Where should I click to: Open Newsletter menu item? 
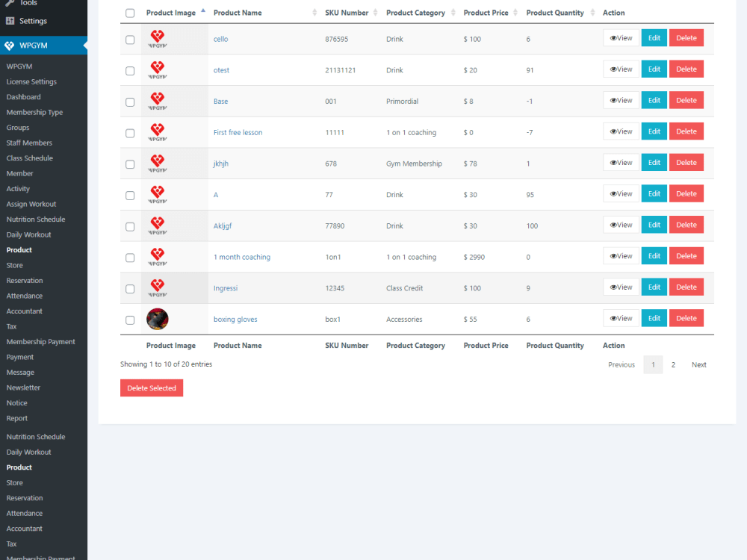(23, 388)
